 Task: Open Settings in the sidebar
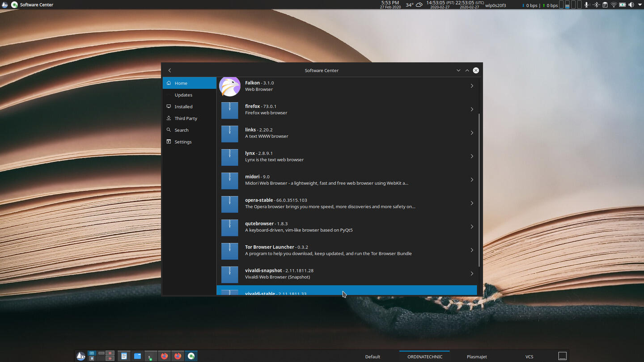(190, 142)
